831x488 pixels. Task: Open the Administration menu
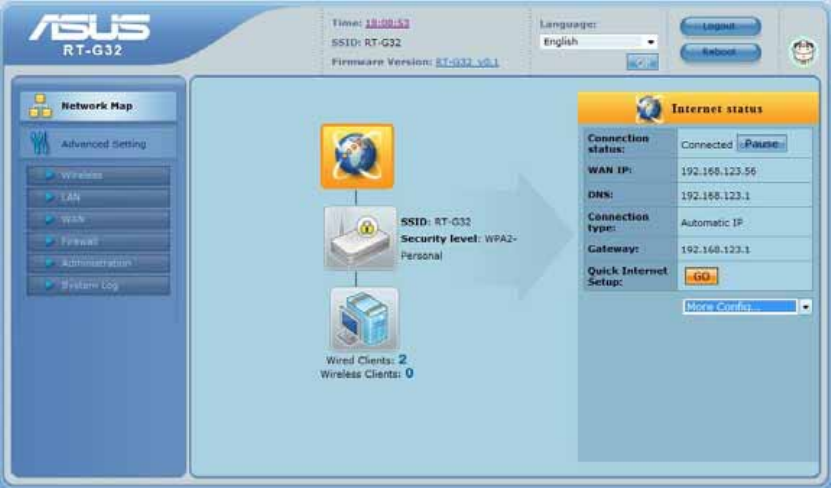99,263
